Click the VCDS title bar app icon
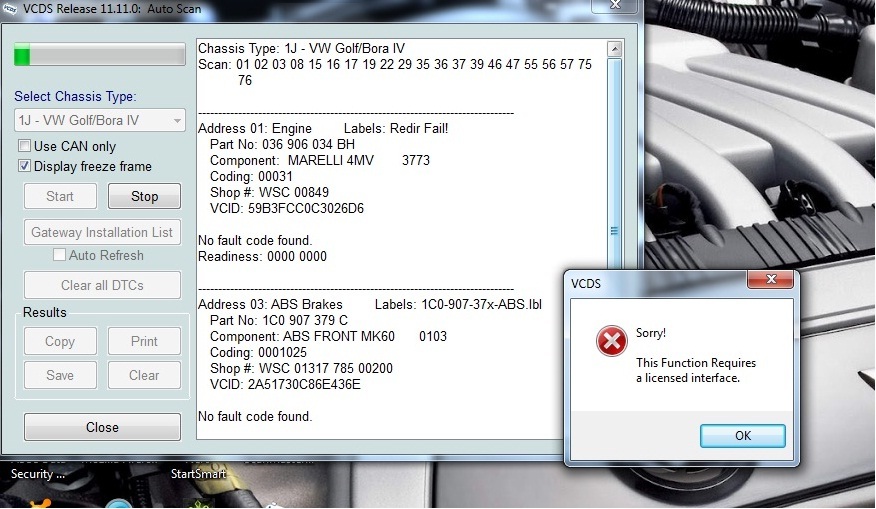This screenshot has height=509, width=876. click(9, 9)
